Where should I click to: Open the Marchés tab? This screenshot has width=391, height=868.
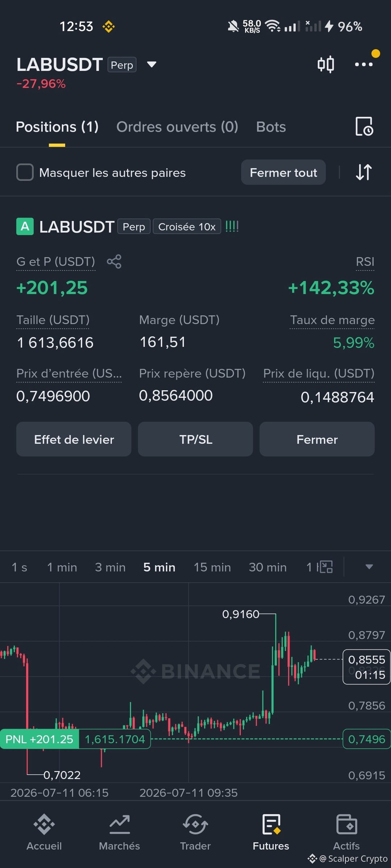(x=119, y=832)
